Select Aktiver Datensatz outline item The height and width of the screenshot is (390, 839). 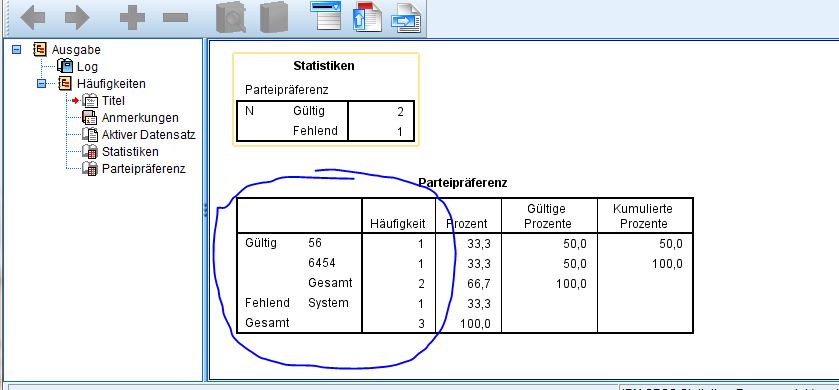149,135
